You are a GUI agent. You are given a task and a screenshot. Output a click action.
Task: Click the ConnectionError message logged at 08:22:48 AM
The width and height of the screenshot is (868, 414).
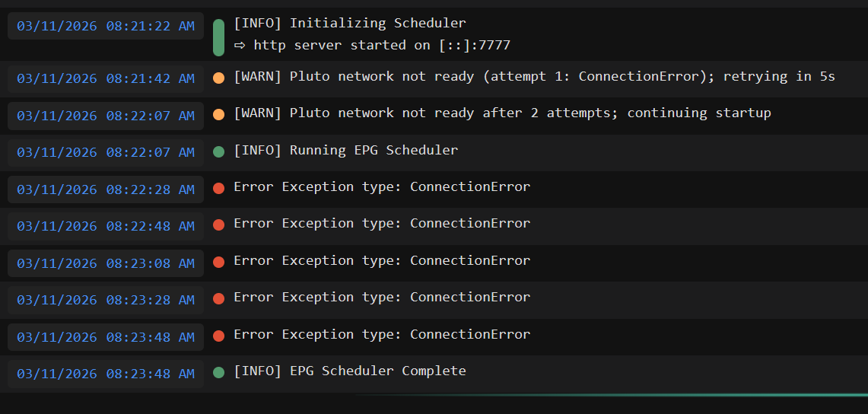point(382,224)
